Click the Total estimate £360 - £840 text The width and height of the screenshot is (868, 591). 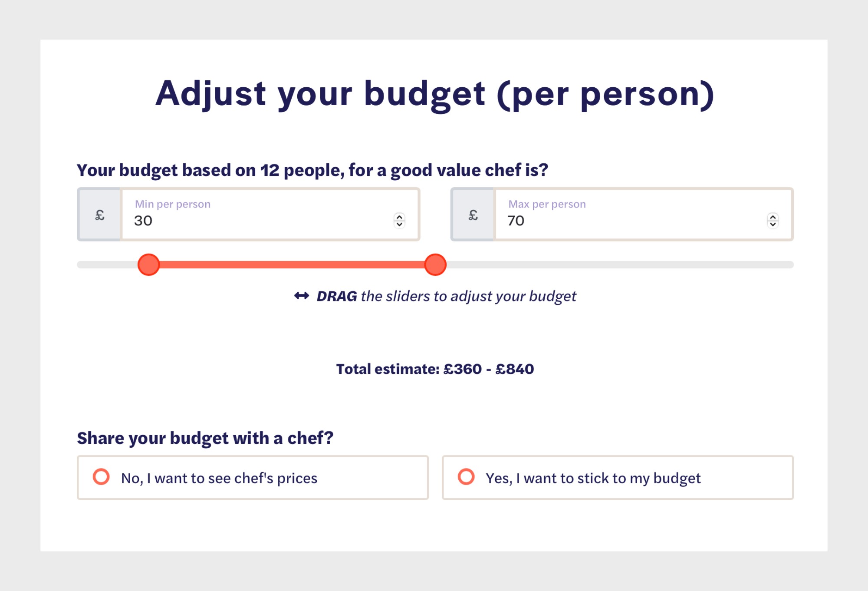[x=435, y=369]
